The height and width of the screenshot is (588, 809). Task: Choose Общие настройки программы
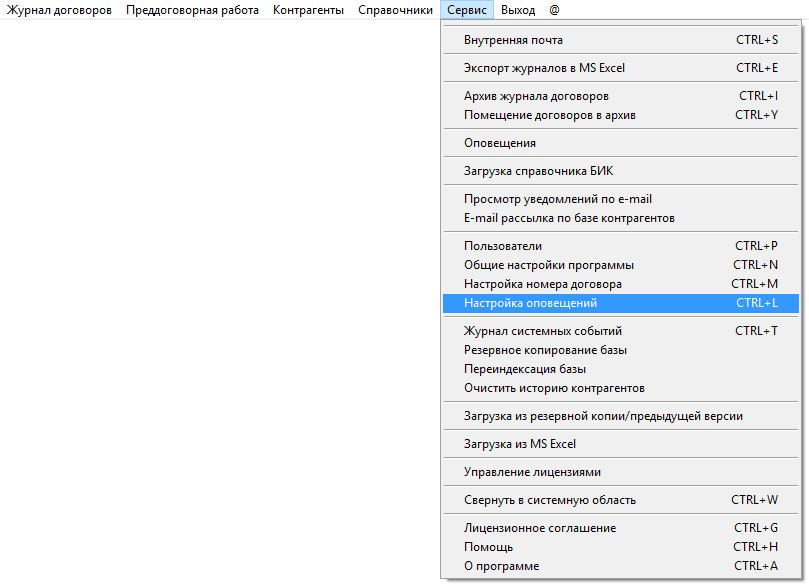coord(549,265)
